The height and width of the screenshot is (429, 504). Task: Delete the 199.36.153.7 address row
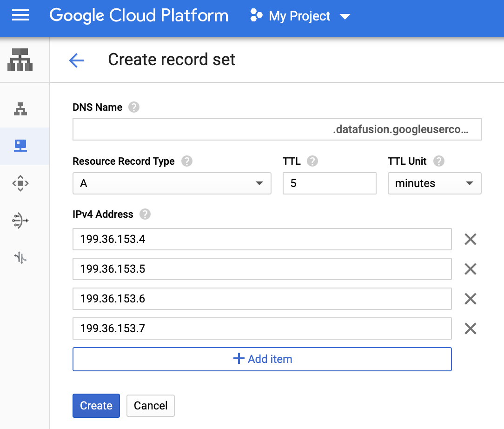(x=471, y=329)
